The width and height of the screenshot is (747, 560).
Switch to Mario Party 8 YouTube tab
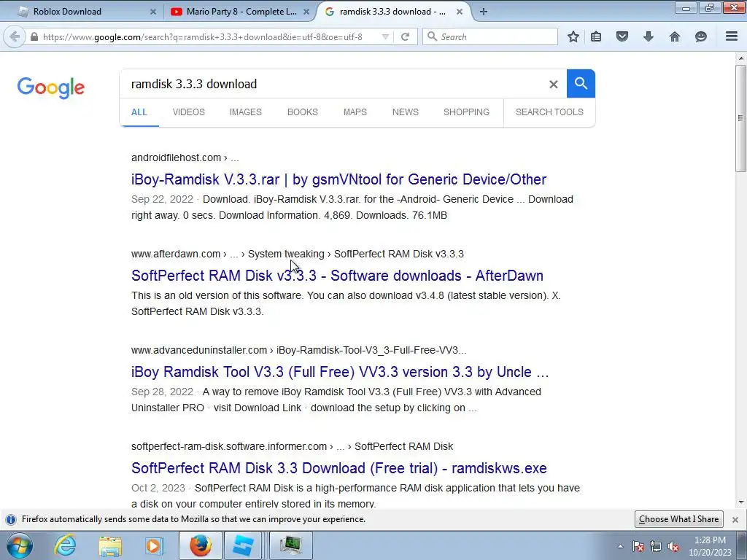[x=241, y=12]
